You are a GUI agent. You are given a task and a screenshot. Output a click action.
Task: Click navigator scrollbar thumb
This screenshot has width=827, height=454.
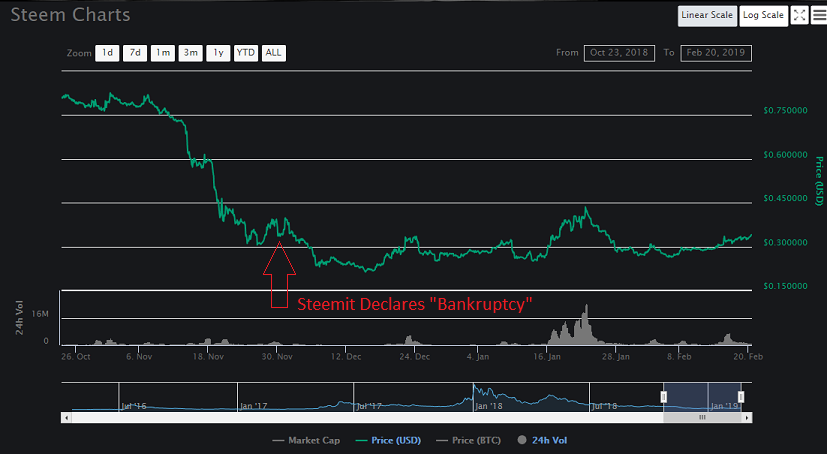(702, 417)
